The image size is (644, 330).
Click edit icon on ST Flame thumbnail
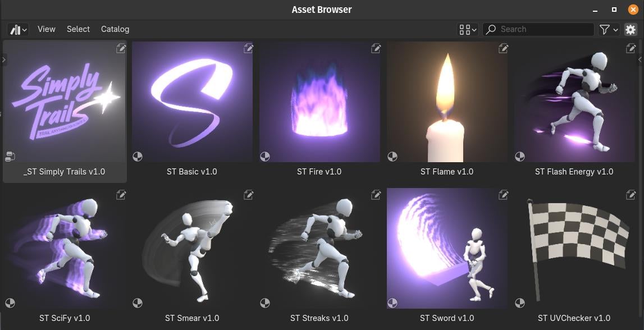[x=503, y=48]
